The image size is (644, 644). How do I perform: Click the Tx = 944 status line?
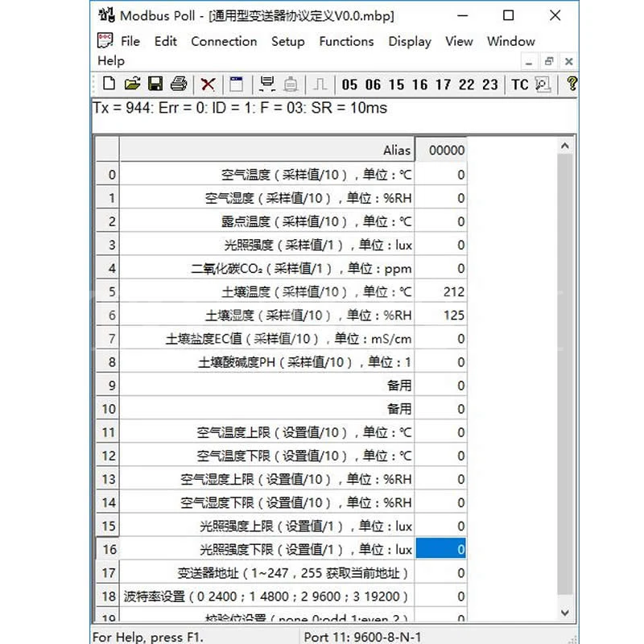point(239,108)
